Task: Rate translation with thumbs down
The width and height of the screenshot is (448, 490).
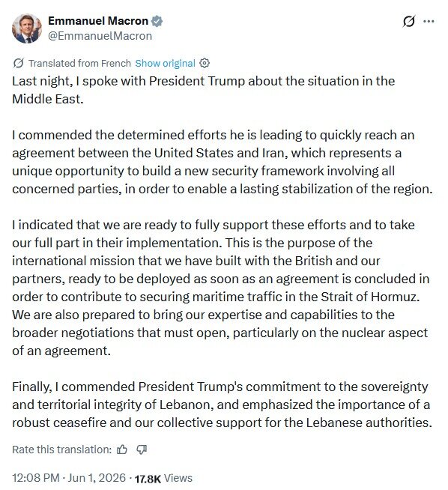Action: pos(142,450)
